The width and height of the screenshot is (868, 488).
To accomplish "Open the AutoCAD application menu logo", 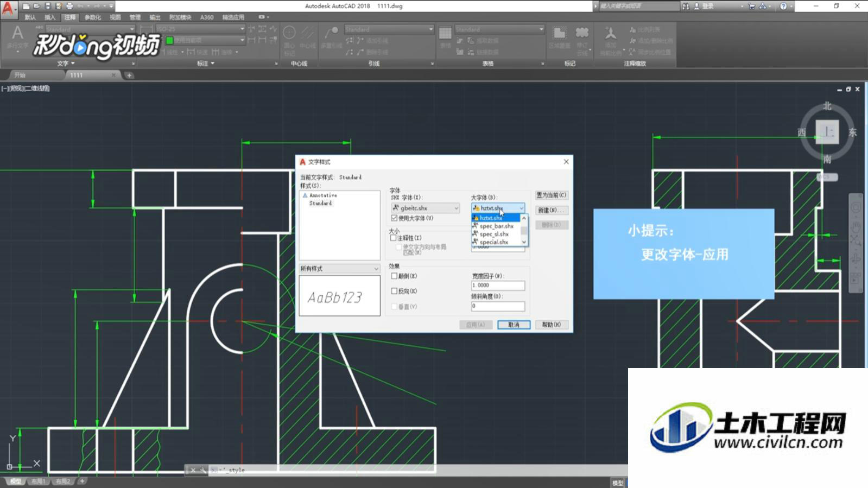I will click(9, 9).
